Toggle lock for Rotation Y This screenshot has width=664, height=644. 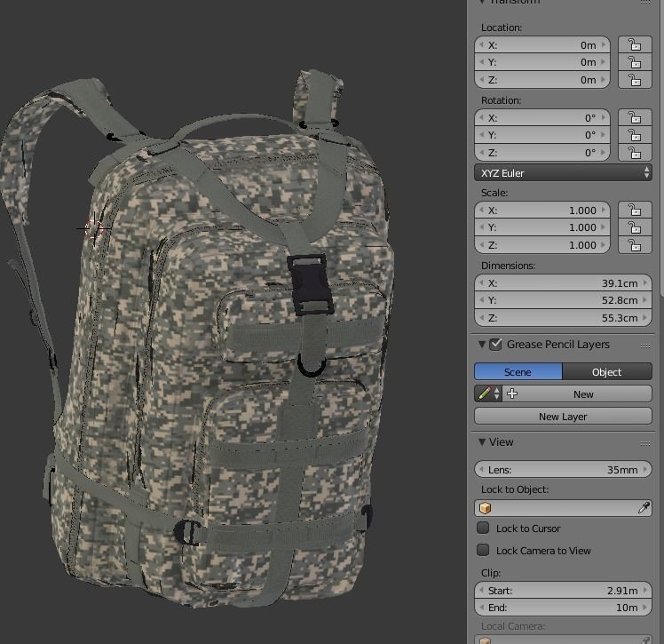(x=635, y=135)
